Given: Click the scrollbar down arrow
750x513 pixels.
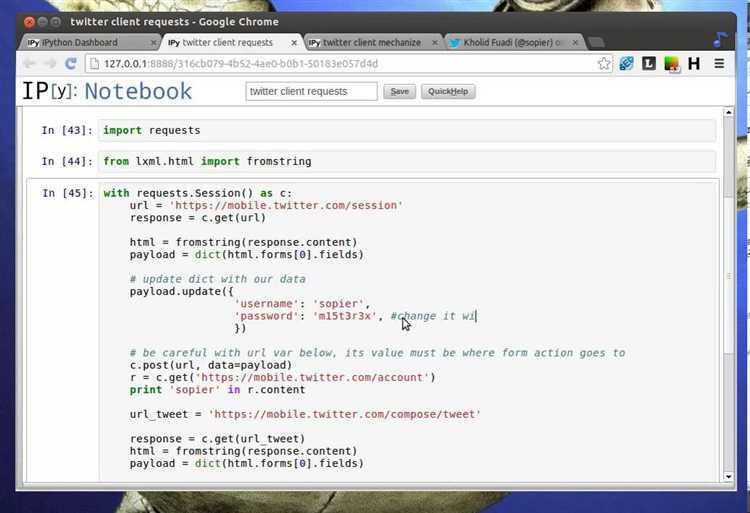Looking at the screenshot, I should [x=728, y=476].
